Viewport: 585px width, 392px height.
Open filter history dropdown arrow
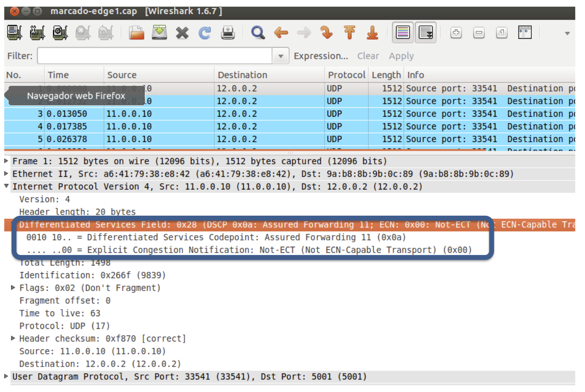coord(280,56)
